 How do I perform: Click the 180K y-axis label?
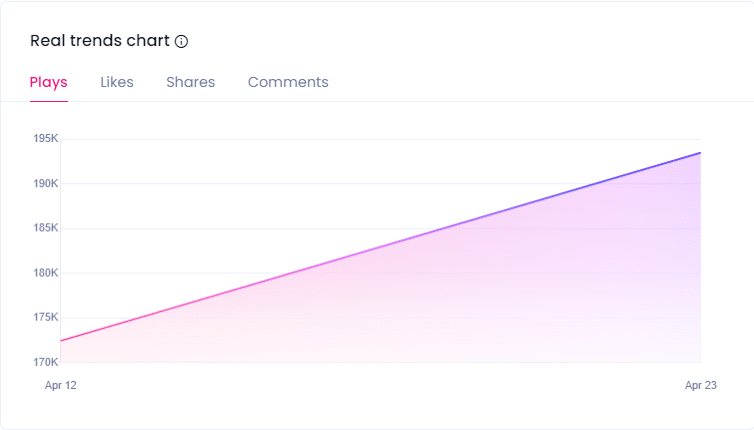pyautogui.click(x=46, y=272)
